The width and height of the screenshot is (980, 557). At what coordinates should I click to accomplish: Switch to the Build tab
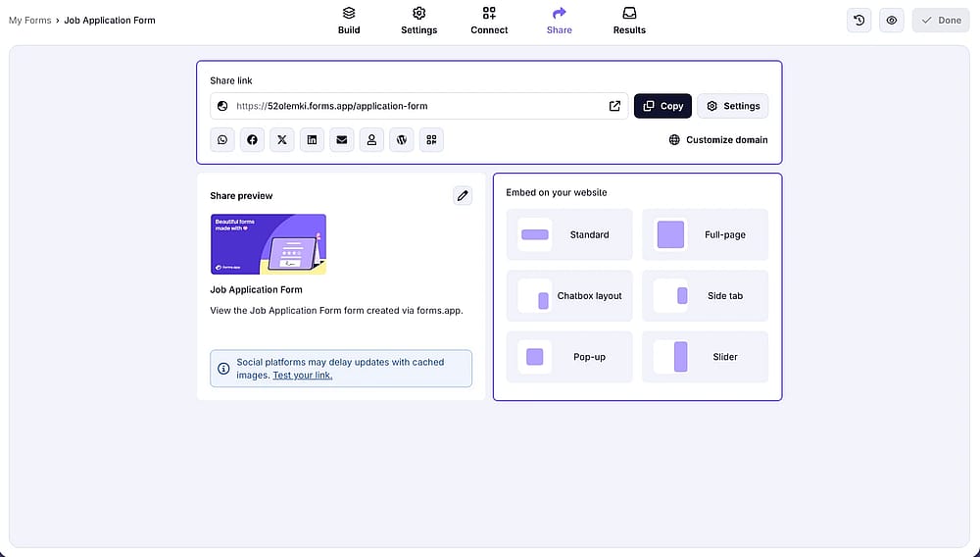(x=349, y=21)
